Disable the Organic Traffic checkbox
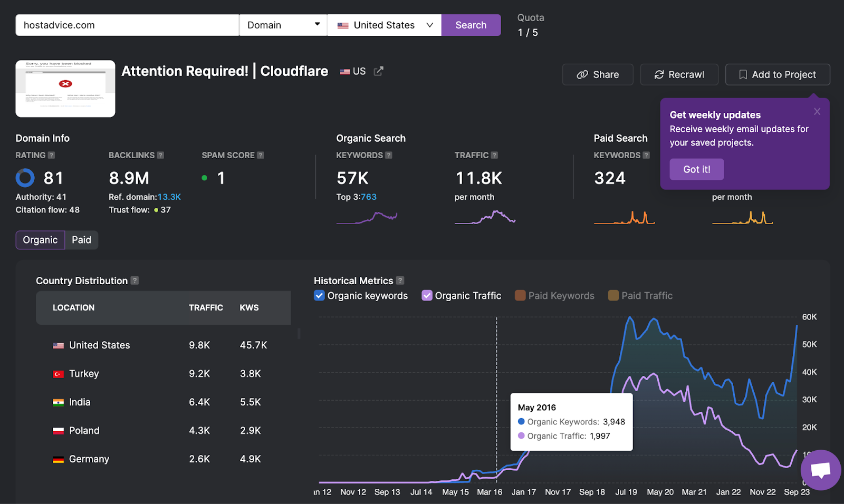Image resolution: width=844 pixels, height=504 pixels. [427, 296]
